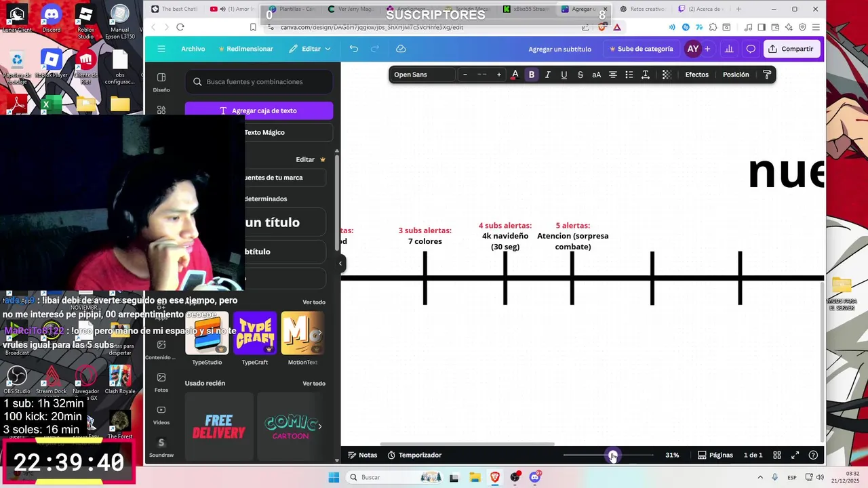Click Editar beside brand fonts
868x488 pixels.
(x=311, y=159)
